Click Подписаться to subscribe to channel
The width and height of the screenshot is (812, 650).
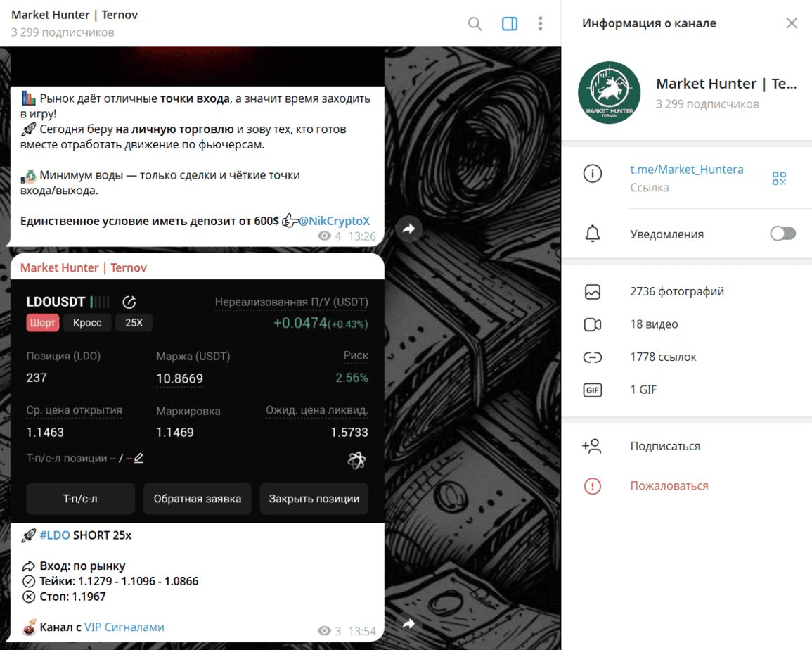click(x=664, y=446)
